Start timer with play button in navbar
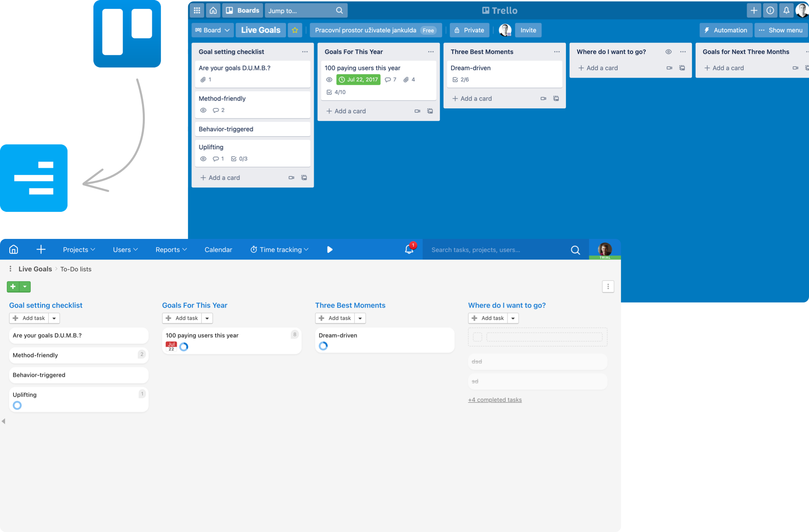The width and height of the screenshot is (809, 532). (330, 249)
